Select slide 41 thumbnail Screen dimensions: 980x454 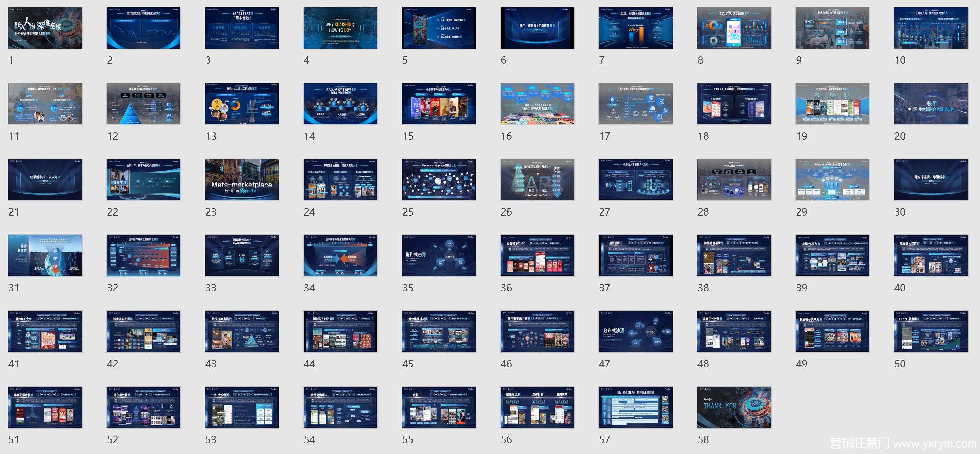(45, 332)
